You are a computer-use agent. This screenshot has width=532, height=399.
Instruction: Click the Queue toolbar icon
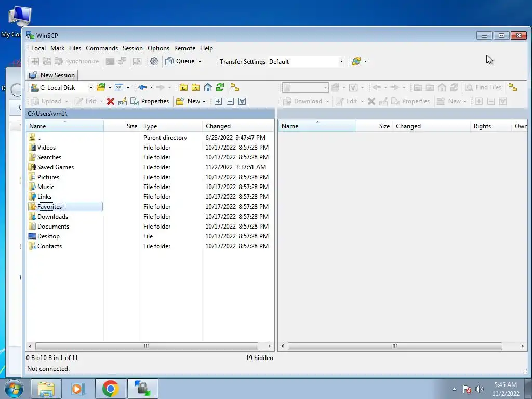click(169, 61)
